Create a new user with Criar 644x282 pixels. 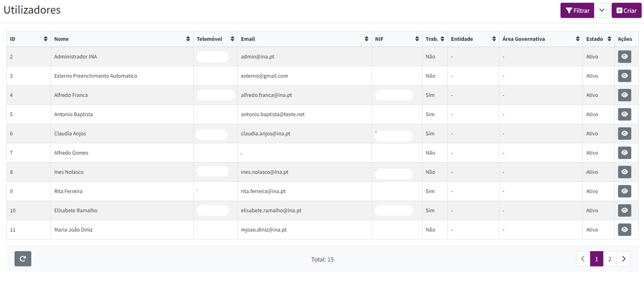click(x=626, y=10)
